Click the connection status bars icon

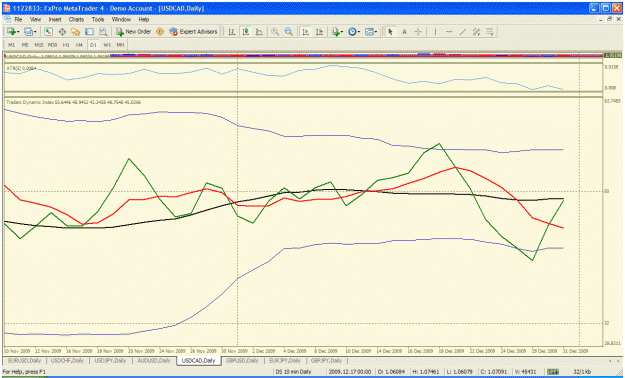coord(553,372)
